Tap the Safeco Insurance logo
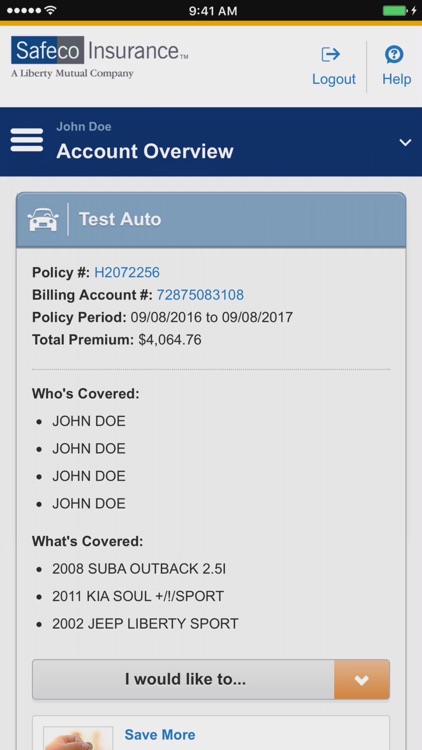Viewport: 422px width, 750px height. (100, 57)
